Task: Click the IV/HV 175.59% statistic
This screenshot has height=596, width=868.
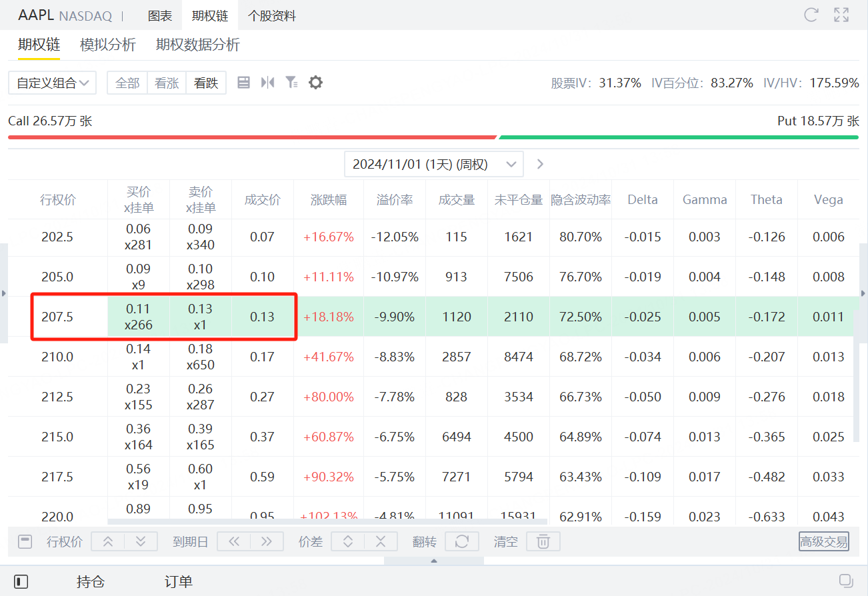Action: click(811, 83)
